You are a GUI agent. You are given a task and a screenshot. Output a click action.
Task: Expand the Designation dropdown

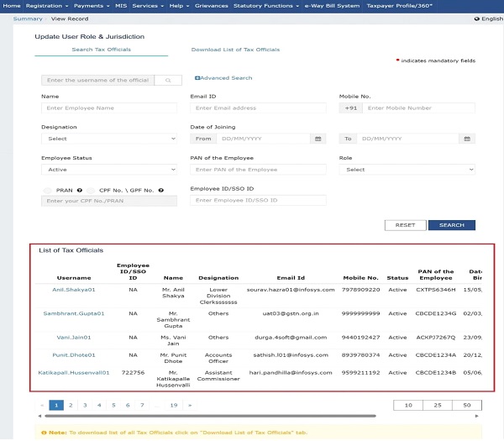click(x=109, y=139)
